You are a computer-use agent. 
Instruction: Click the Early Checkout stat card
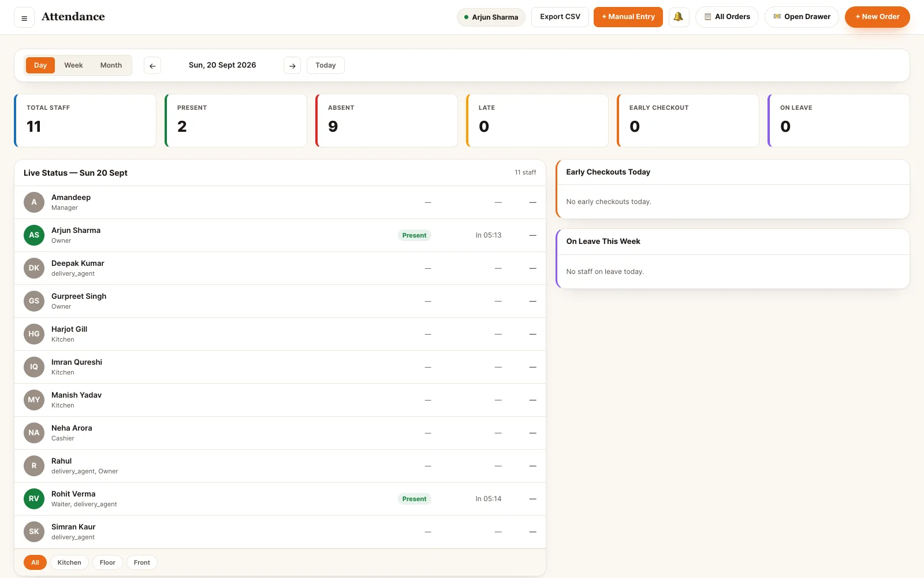[x=688, y=120]
